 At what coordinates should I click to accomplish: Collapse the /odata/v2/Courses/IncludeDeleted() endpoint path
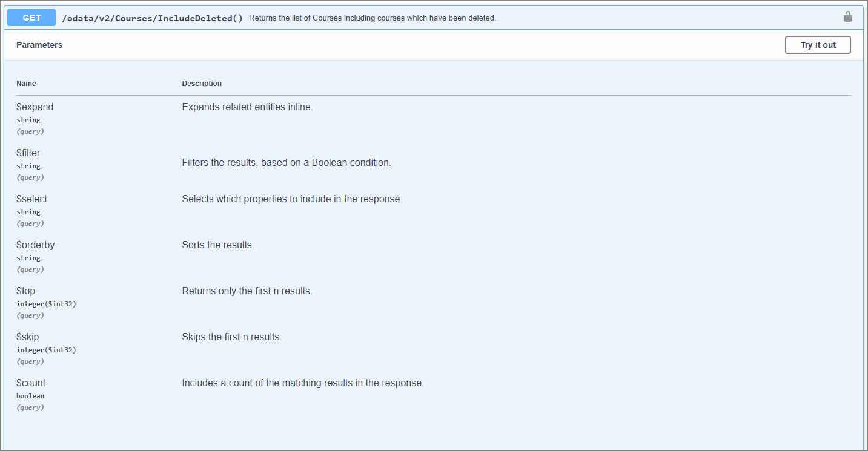[152, 18]
